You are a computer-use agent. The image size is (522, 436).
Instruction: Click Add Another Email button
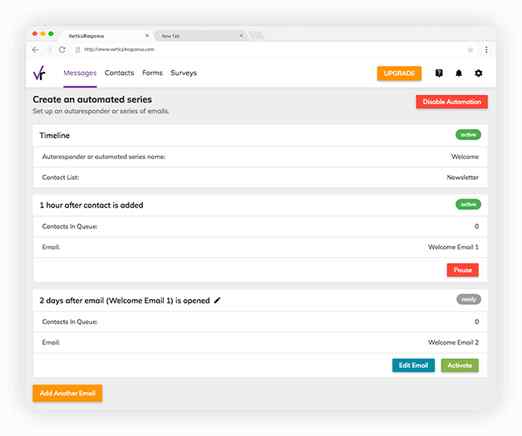click(67, 393)
